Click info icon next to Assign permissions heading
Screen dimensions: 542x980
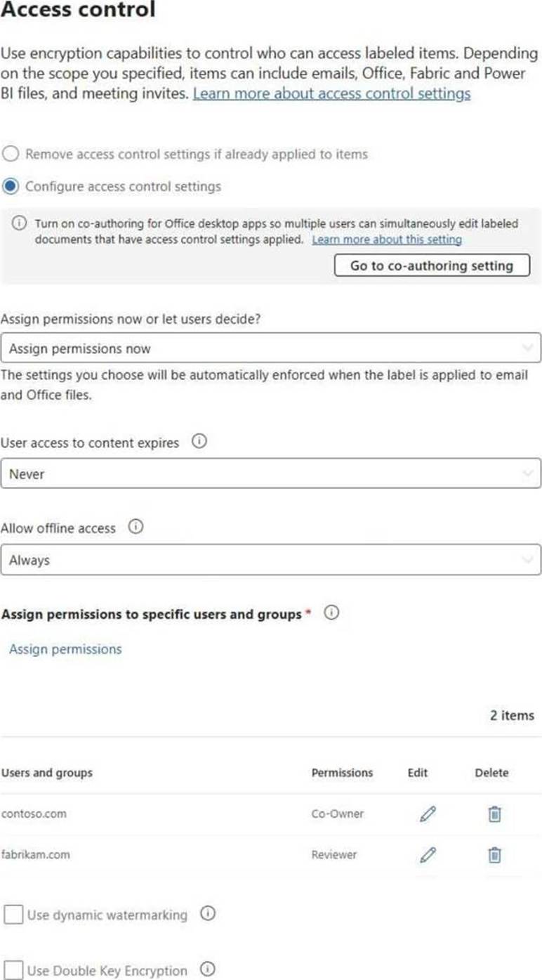[x=332, y=613]
